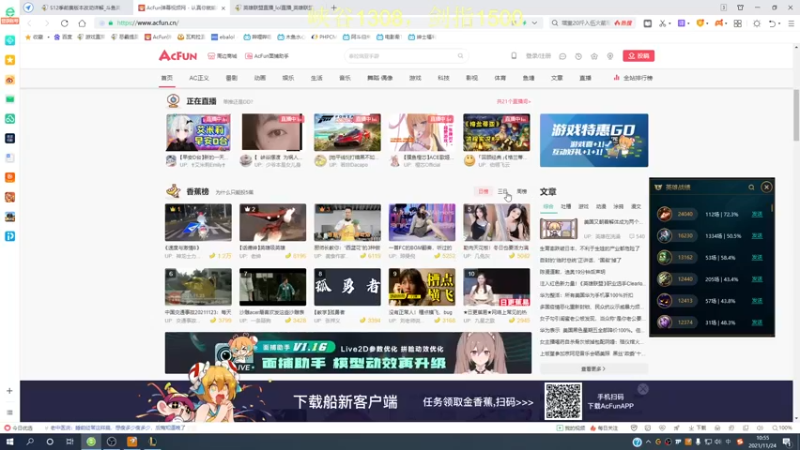
Task: Open the messages bubble icon in AcFun header
Action: (x=562, y=56)
